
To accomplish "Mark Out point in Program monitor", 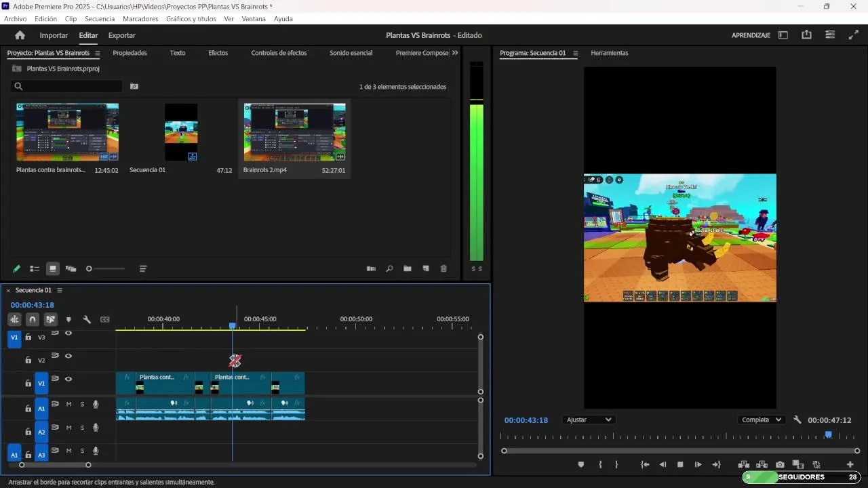I will point(616,465).
